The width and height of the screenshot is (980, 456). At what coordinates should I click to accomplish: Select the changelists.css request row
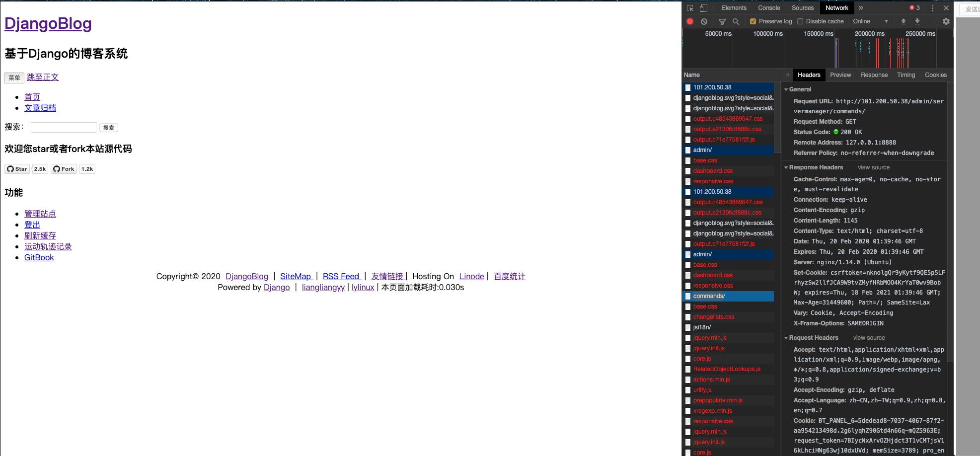728,317
